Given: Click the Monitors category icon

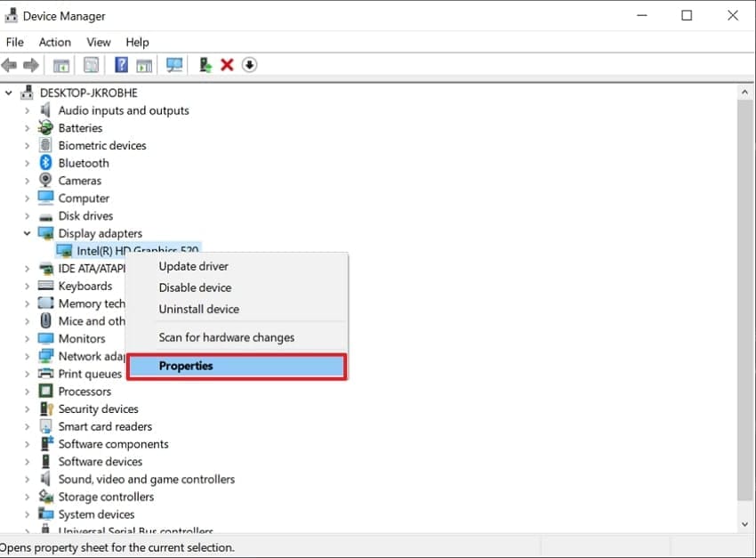Looking at the screenshot, I should click(x=45, y=338).
